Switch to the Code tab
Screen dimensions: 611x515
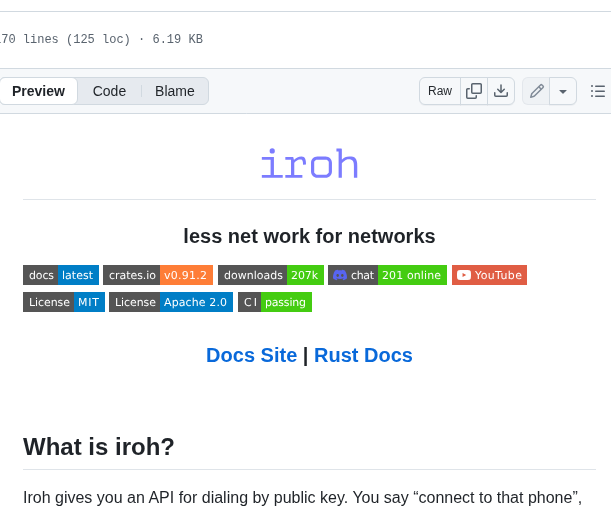click(109, 91)
